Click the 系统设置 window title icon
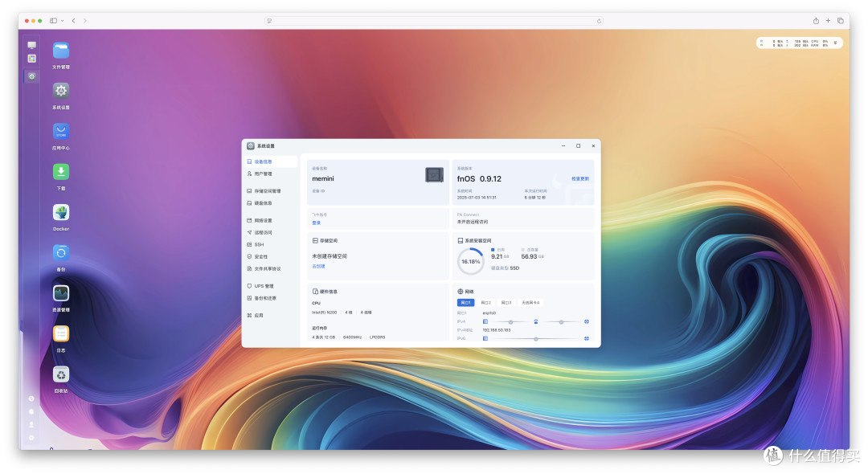This screenshot has height=474, width=868. click(x=251, y=146)
